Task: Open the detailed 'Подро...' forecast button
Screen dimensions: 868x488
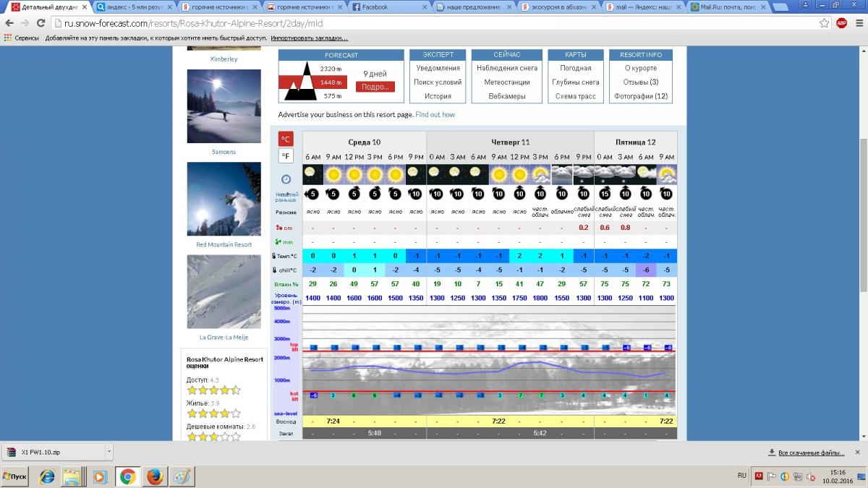Action: click(375, 87)
